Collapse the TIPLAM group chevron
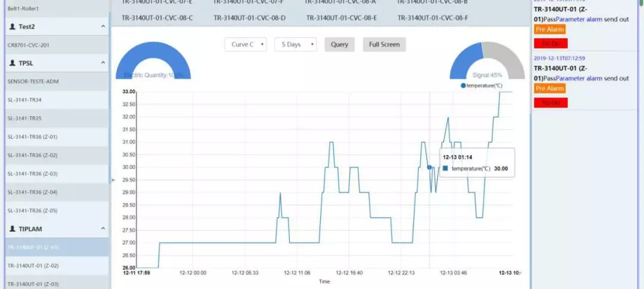 103,229
